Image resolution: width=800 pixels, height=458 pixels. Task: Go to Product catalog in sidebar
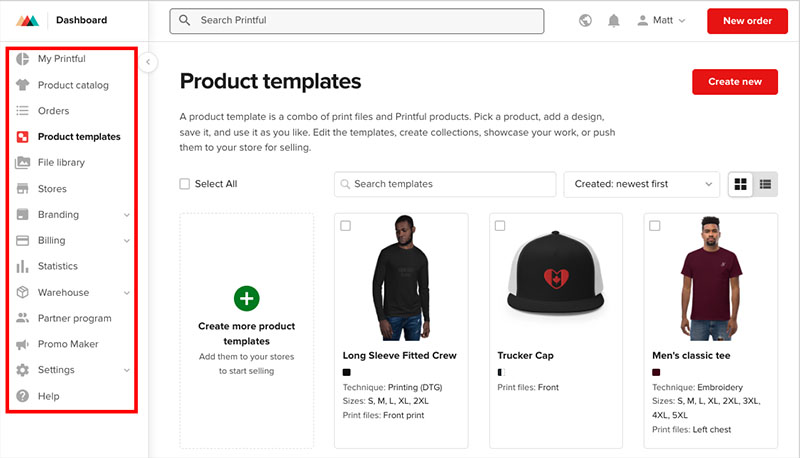[71, 85]
